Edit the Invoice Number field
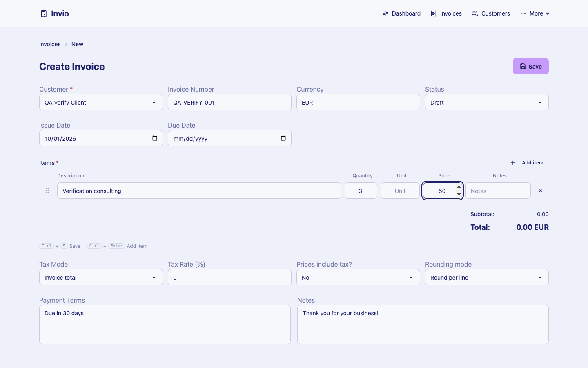 (x=229, y=102)
